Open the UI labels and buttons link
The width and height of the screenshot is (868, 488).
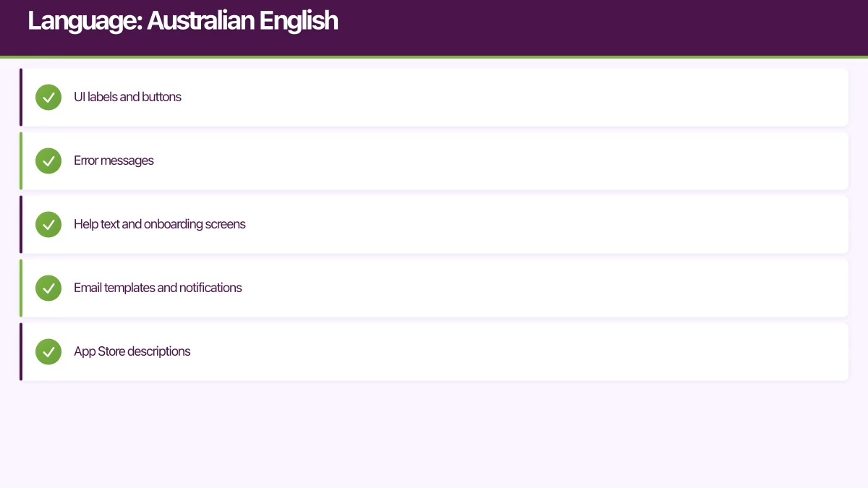127,97
